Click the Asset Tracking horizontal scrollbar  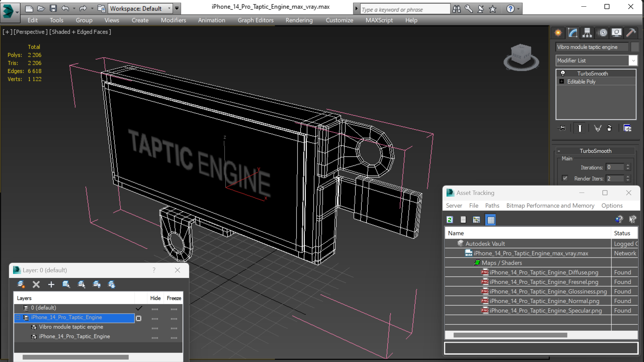(x=510, y=335)
